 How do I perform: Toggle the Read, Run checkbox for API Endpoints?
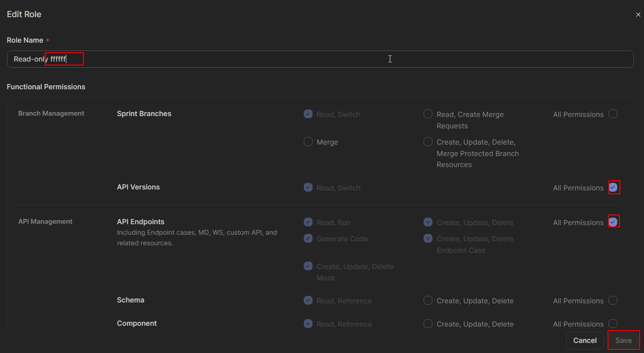pos(308,222)
